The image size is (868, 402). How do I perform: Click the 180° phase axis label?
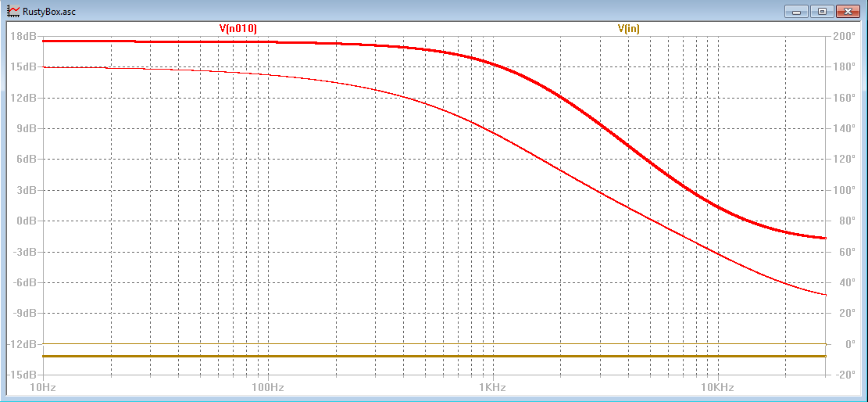pyautogui.click(x=844, y=67)
